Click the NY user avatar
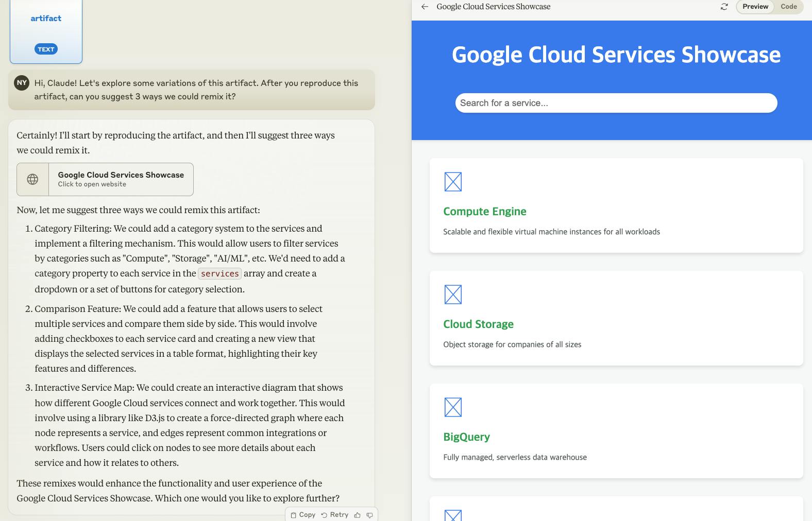The width and height of the screenshot is (812, 521). (22, 82)
